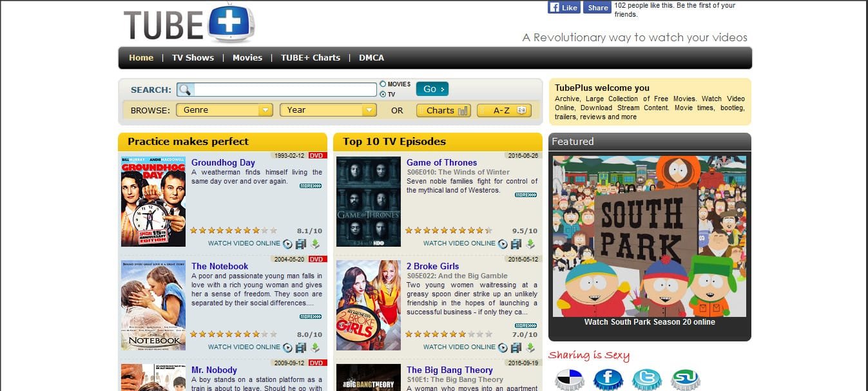
Task: Click filmstrip icon in The Notebook row
Action: 300,347
